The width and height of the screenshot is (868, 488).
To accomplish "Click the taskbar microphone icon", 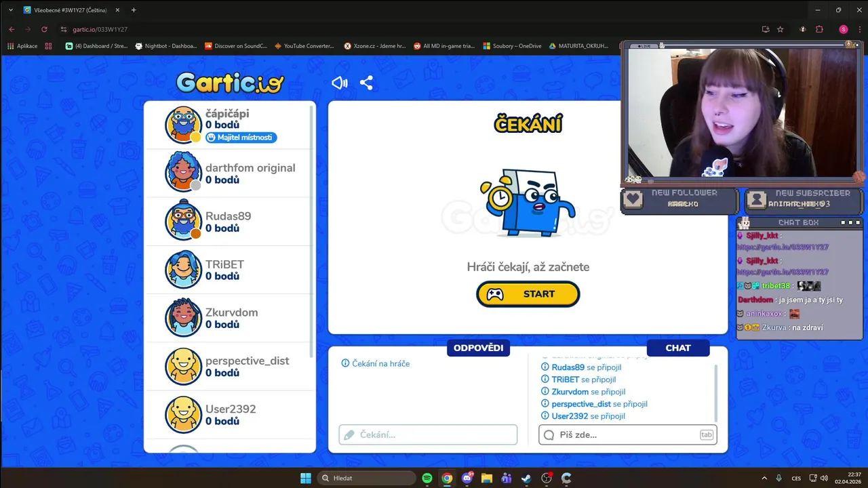I will [x=779, y=478].
